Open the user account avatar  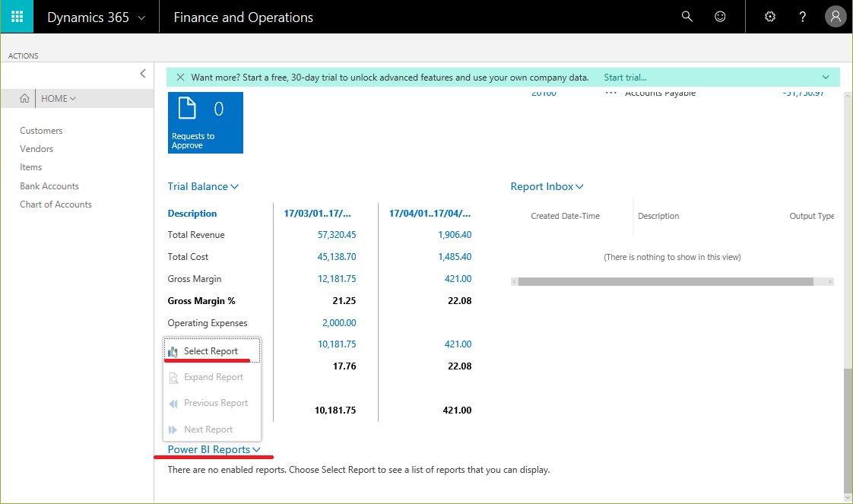click(836, 17)
